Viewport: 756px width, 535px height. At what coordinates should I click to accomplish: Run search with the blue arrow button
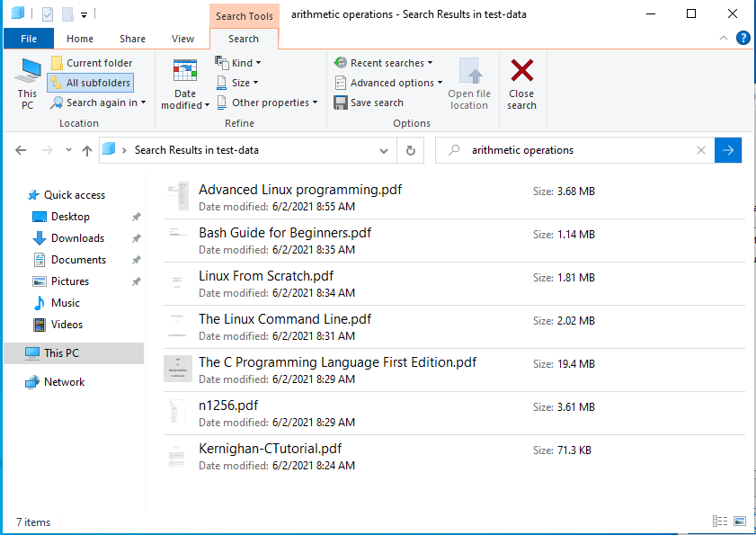pos(728,150)
